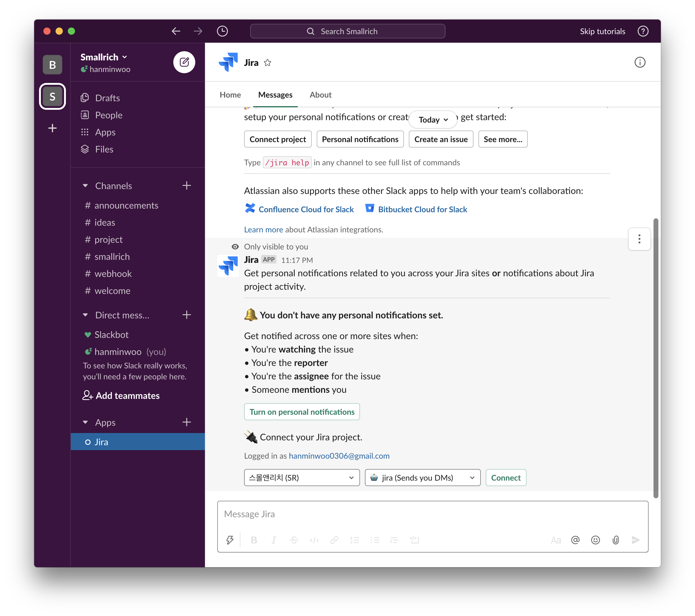Star the Jira app conversation

point(268,63)
